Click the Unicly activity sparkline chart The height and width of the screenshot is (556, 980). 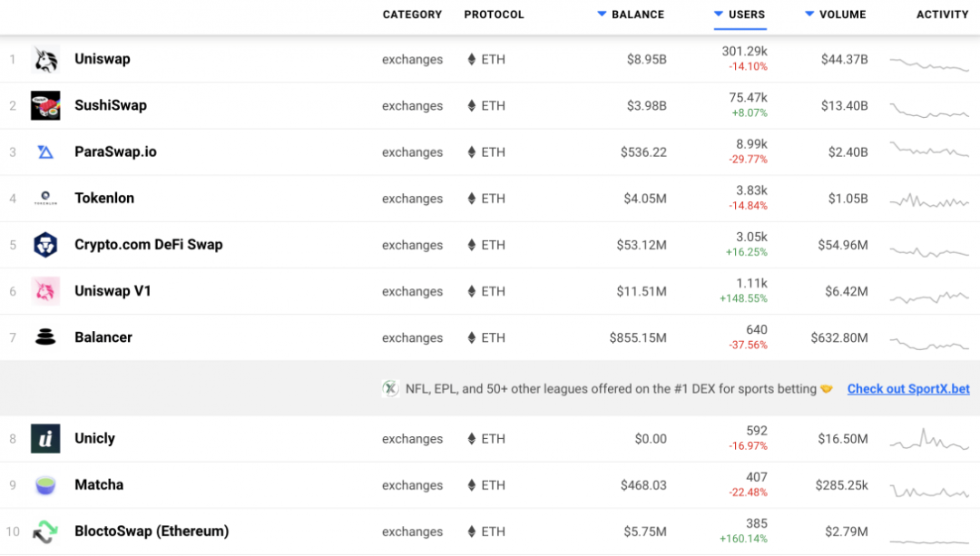point(929,439)
